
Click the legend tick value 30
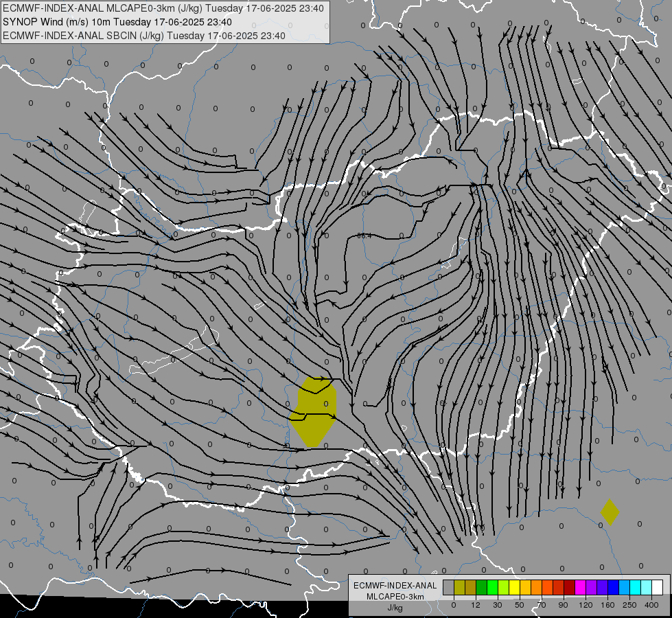coord(498,605)
